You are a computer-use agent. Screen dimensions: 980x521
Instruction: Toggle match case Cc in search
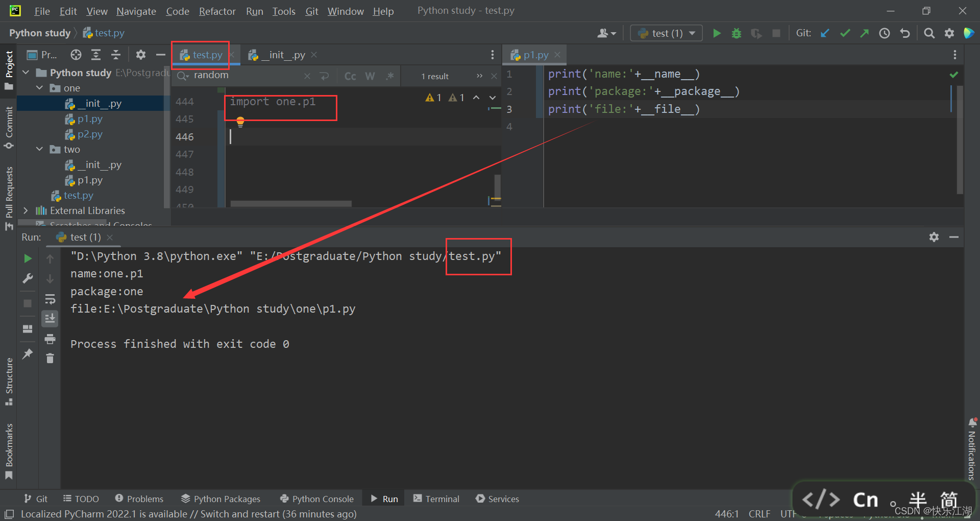(350, 76)
